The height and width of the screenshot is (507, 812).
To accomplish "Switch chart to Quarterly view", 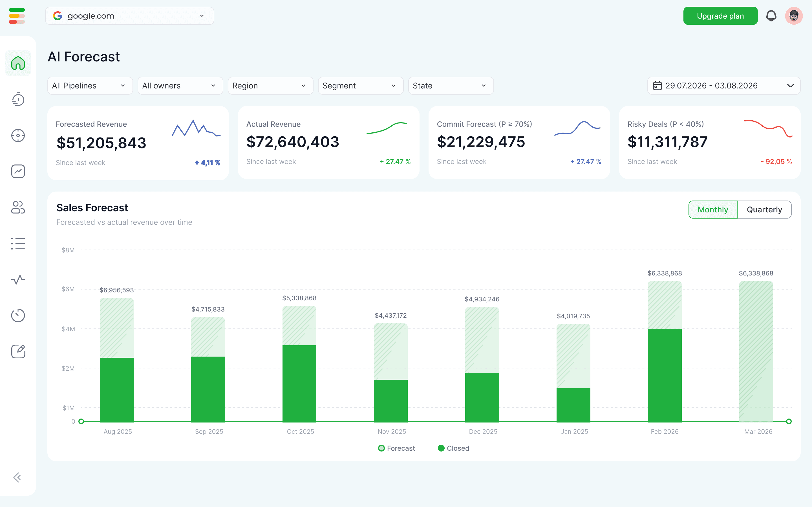I will [x=764, y=210].
